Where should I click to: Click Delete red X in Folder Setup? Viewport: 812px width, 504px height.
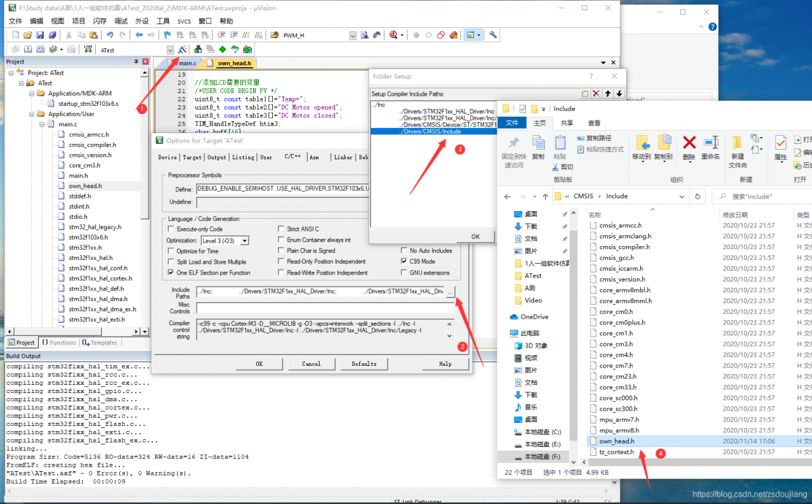click(x=596, y=94)
